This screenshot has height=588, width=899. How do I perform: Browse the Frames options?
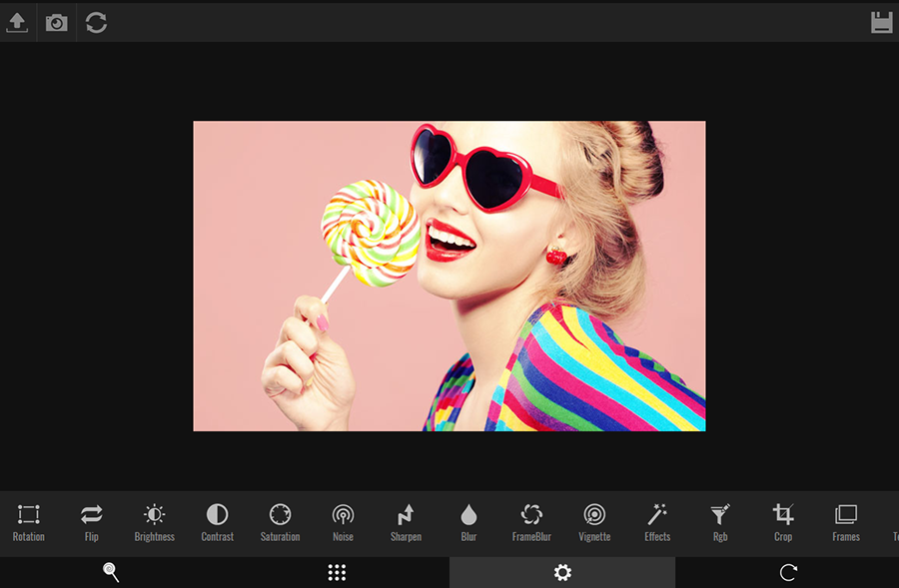pyautogui.click(x=845, y=519)
